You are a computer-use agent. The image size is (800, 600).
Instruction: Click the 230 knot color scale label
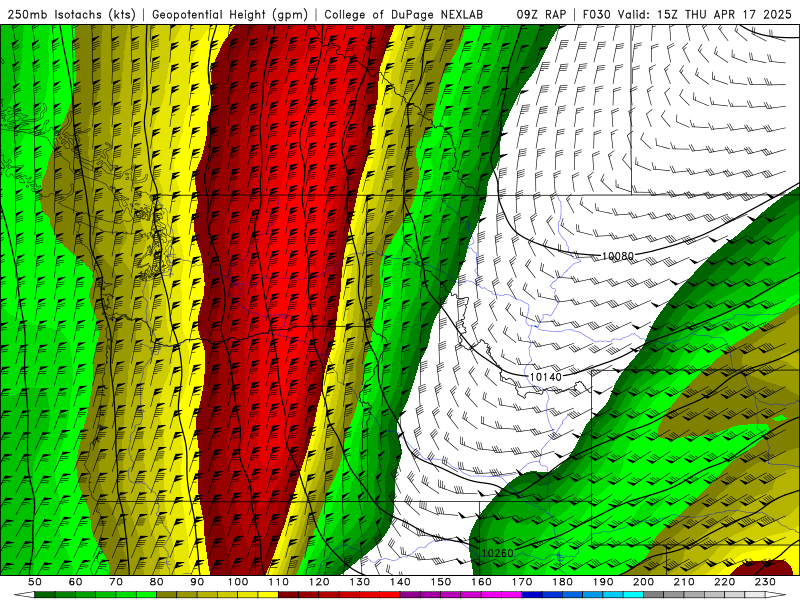(765, 582)
